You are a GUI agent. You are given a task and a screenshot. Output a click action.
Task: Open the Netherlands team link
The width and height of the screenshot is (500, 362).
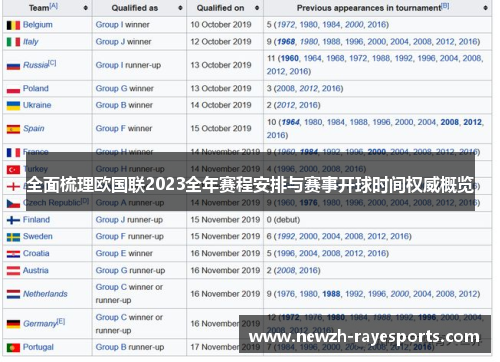click(45, 294)
